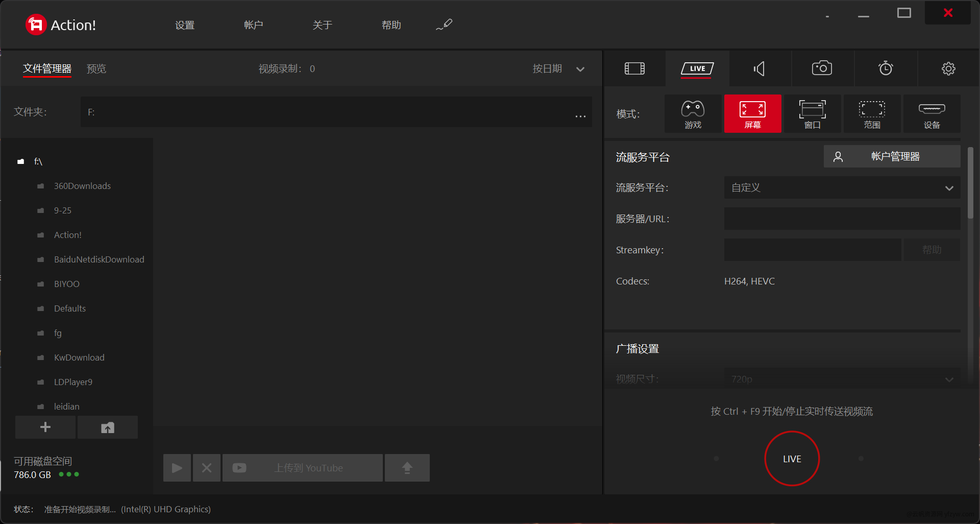The width and height of the screenshot is (980, 524).
Task: Click the upload arrow button
Action: [x=407, y=468]
